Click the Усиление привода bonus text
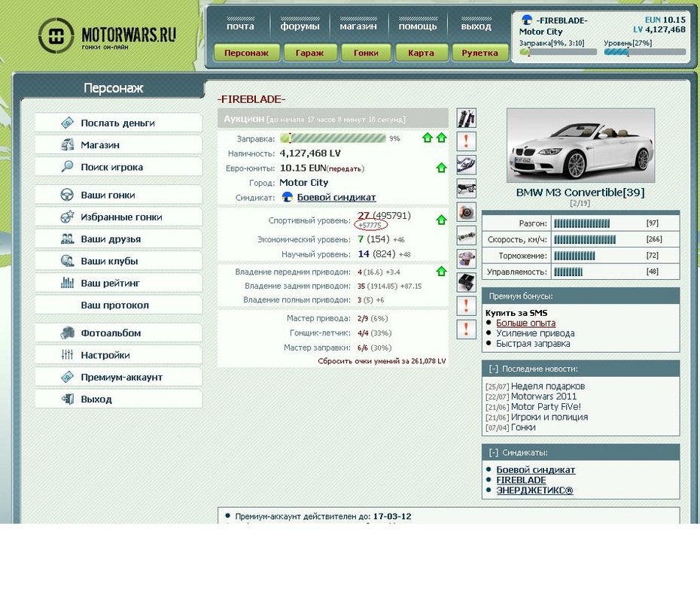Viewport: 700px width, 592px height. coord(535,333)
